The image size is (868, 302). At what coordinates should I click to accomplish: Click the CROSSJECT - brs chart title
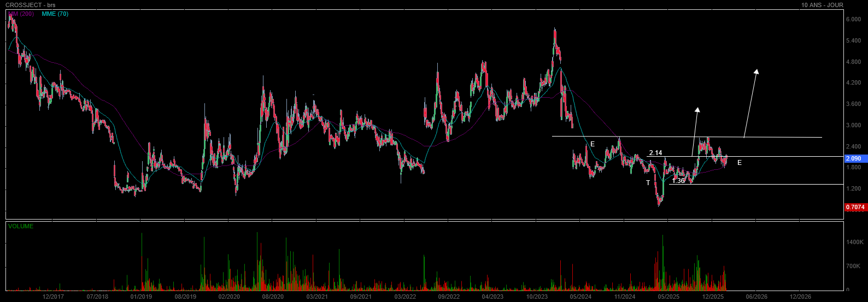tap(27, 5)
